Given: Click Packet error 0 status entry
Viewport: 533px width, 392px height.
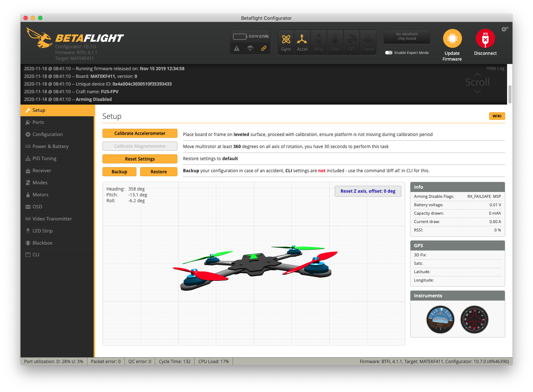Looking at the screenshot, I should click(106, 362).
